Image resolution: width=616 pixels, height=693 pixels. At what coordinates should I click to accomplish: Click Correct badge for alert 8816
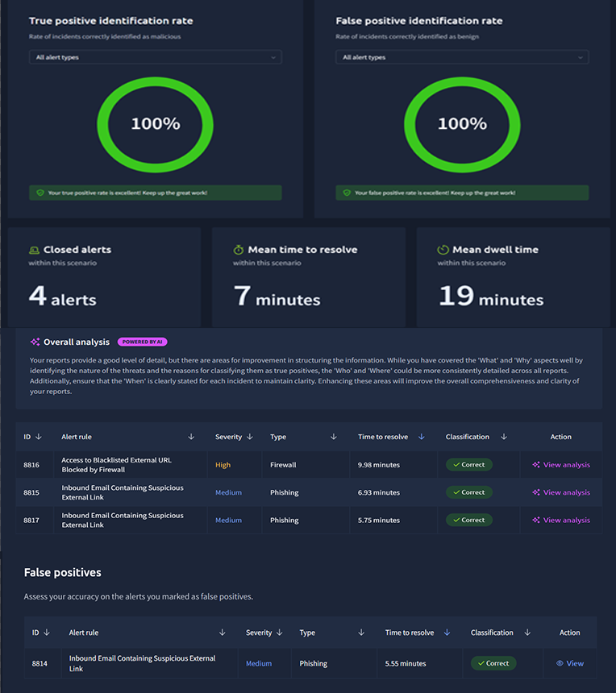pos(469,464)
